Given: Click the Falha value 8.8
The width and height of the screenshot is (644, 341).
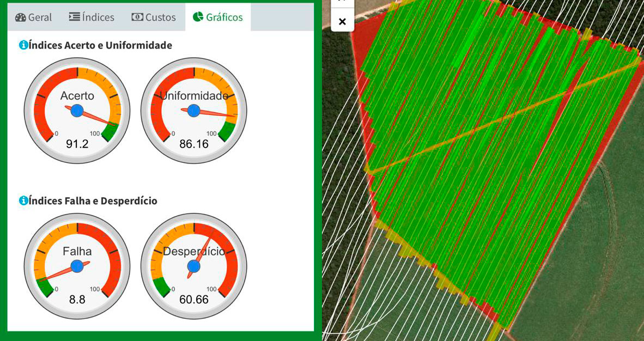Looking at the screenshot, I should click(77, 300).
